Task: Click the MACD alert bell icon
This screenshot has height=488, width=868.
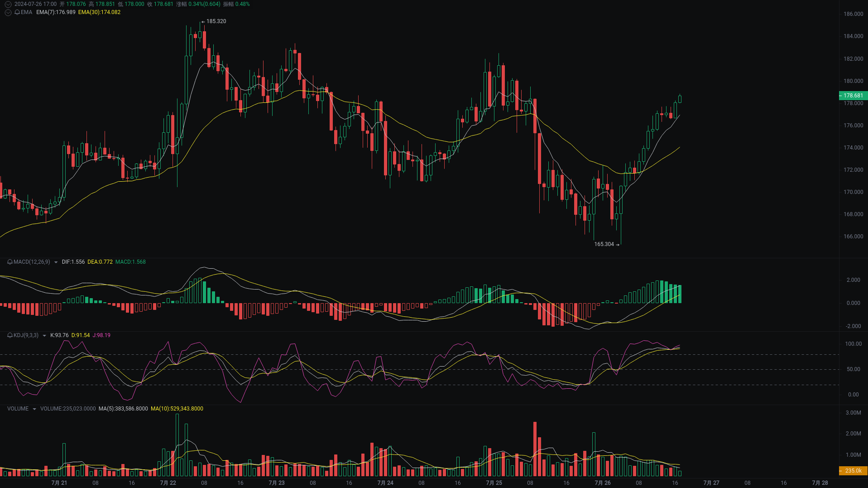Action: pyautogui.click(x=10, y=262)
